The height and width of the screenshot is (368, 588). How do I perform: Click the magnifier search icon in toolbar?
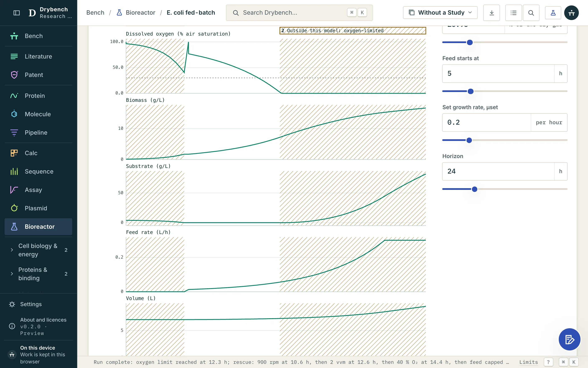point(531,13)
